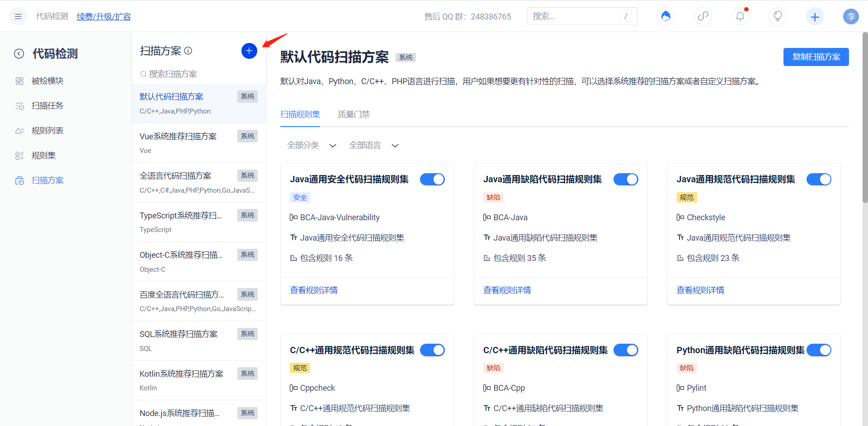Expand the 全部分类 dropdown
Screen dimensions: 868x426
tap(311, 145)
